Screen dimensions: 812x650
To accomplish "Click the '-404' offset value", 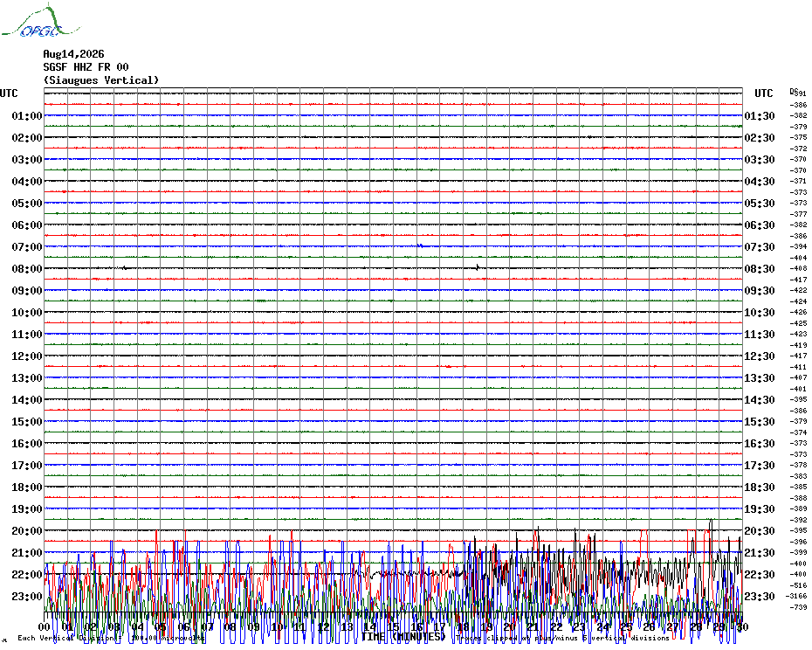I will tap(799, 258).
